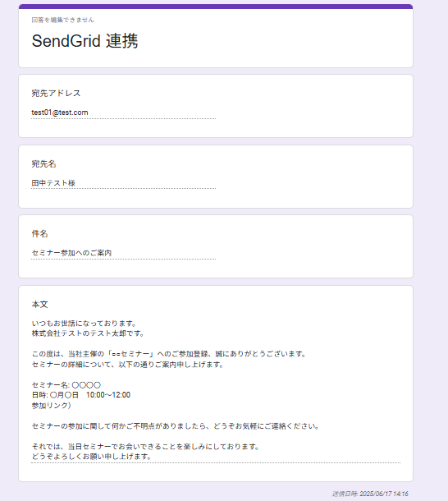Click the line いつもお世話になっております
Screen dimensions: 448x501
click(x=85, y=324)
